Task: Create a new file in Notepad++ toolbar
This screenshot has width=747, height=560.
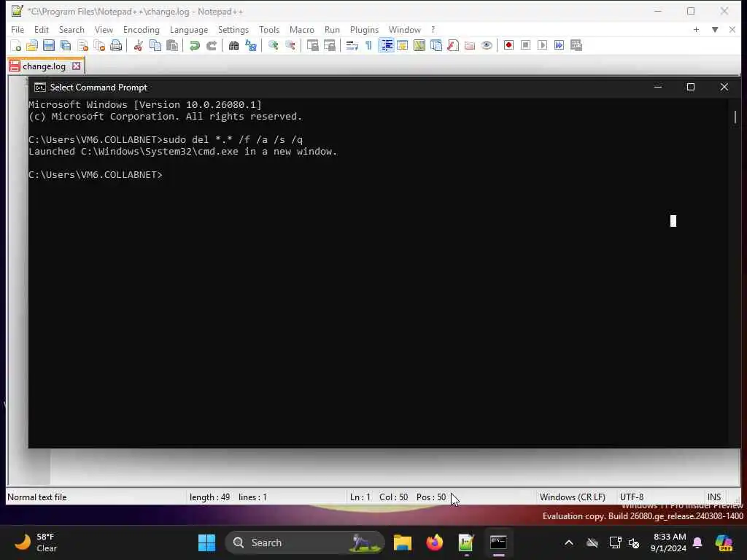Action: pos(15,45)
